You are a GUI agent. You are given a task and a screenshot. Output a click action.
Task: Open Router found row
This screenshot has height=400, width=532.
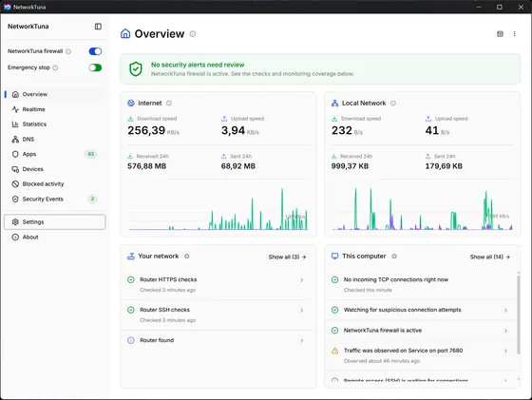217,340
